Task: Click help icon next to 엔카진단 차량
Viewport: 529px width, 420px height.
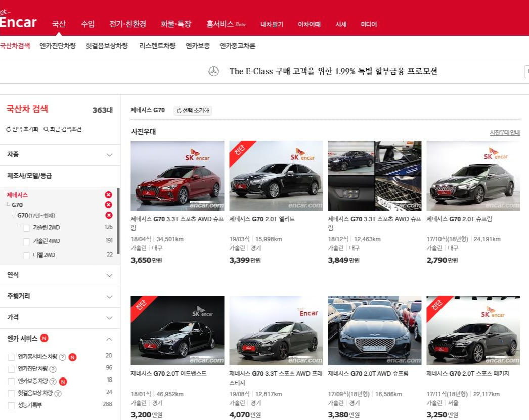Action: click(53, 369)
